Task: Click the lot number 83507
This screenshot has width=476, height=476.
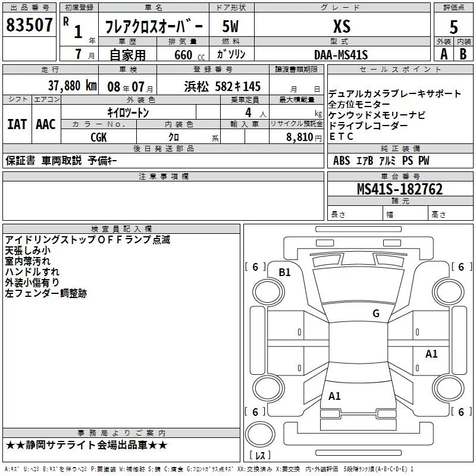Action: (29, 25)
